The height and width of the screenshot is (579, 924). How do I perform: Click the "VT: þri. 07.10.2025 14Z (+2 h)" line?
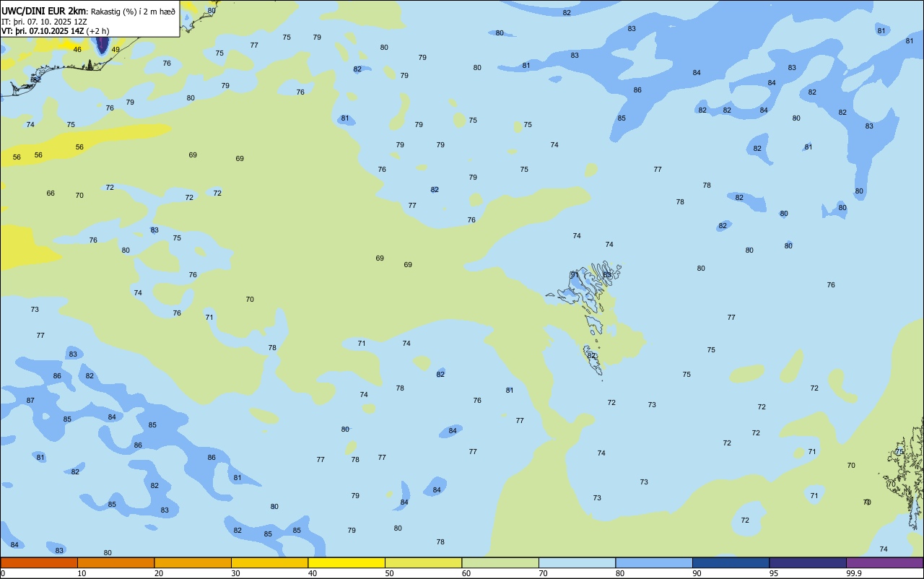(56, 31)
